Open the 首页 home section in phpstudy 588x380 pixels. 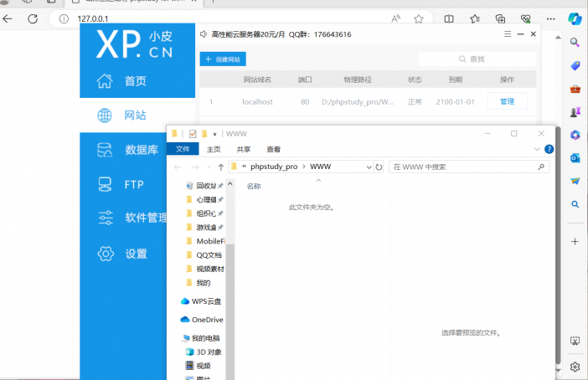click(x=121, y=81)
